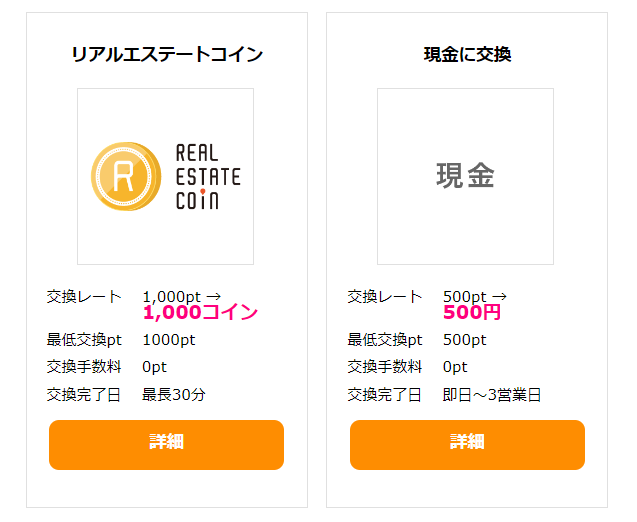Click minimum exchange value 1000pt
637x522 pixels.
pos(169,340)
